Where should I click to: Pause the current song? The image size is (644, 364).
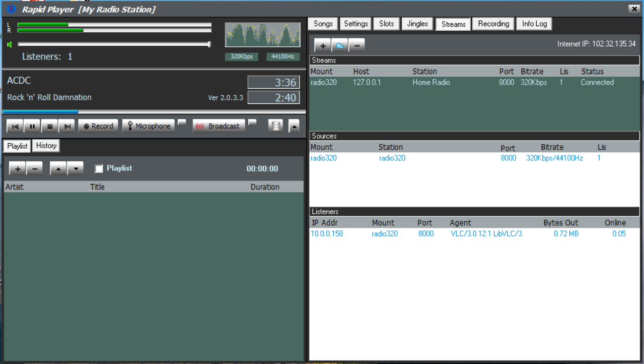pyautogui.click(x=32, y=127)
